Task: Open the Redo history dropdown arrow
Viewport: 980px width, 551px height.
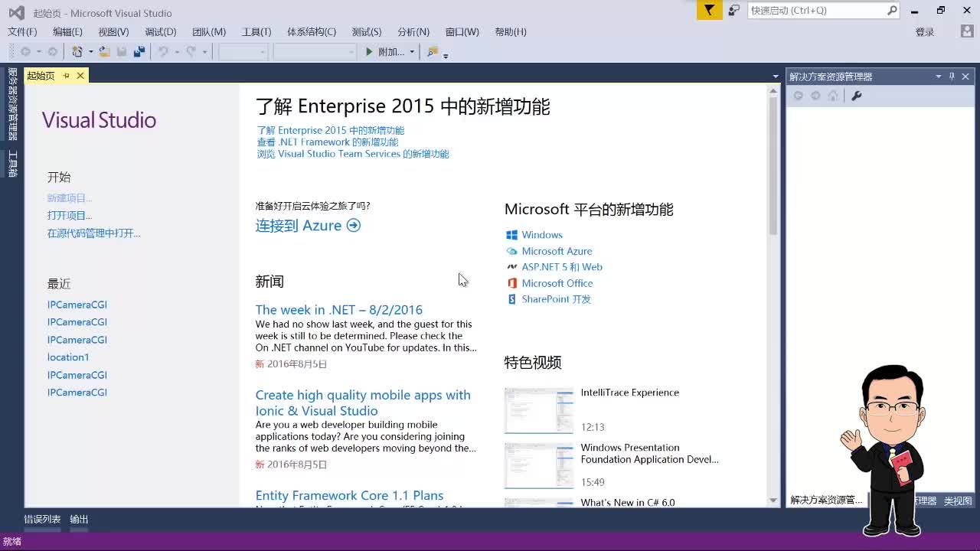Action: 204,51
